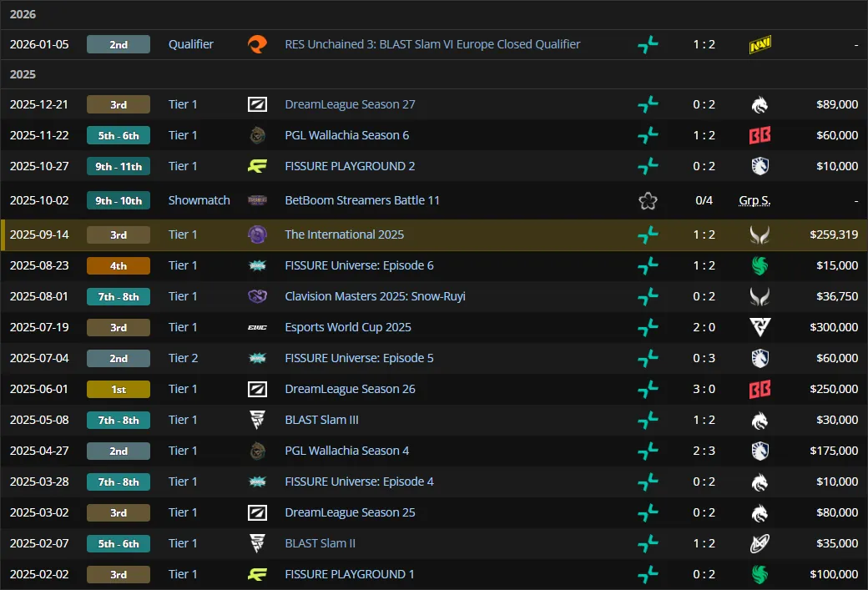Click the Tier 2 link
The height and width of the screenshot is (590, 868).
point(183,358)
